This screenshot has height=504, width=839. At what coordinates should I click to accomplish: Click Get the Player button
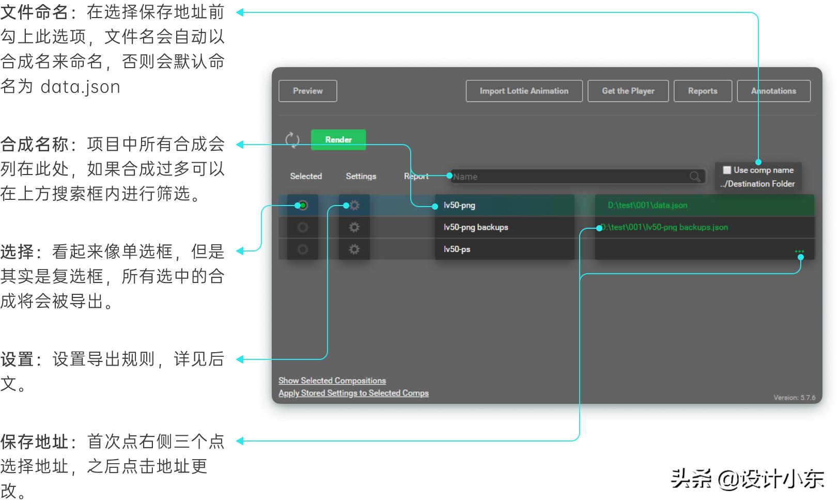[628, 91]
